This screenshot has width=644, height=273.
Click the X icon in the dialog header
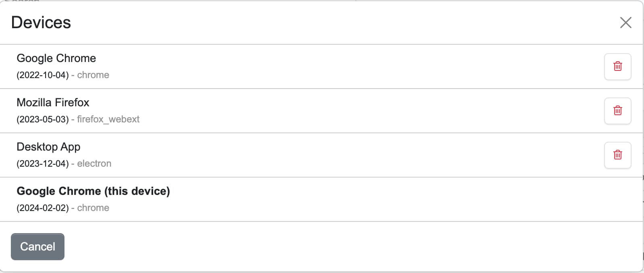[625, 23]
